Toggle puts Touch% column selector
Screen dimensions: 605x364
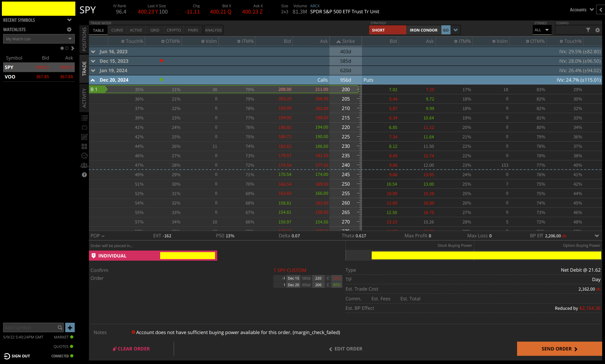pyautogui.click(x=561, y=41)
